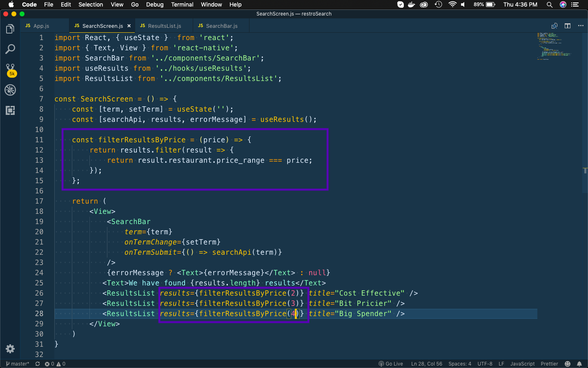This screenshot has width=588, height=368.
Task: Click Ln 28, Col 56 cursor position
Action: 426,364
